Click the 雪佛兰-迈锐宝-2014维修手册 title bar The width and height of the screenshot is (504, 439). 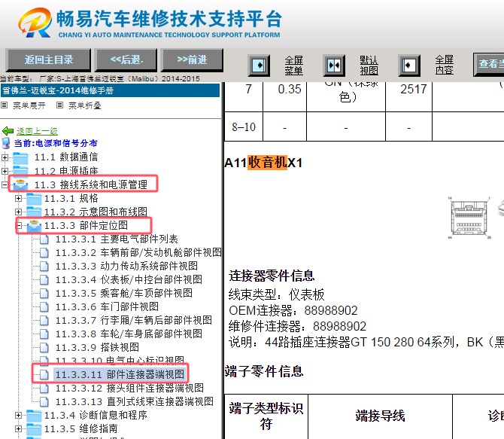(x=110, y=90)
